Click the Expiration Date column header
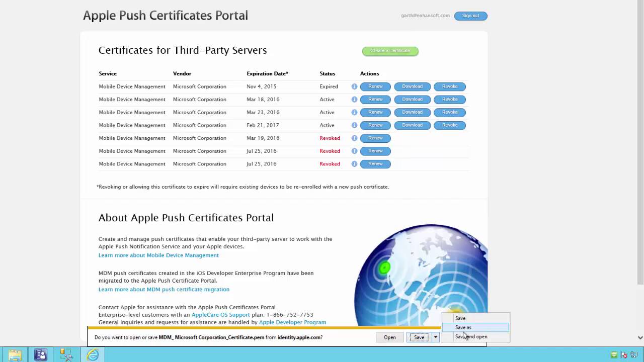This screenshot has height=362, width=644. tap(267, 74)
